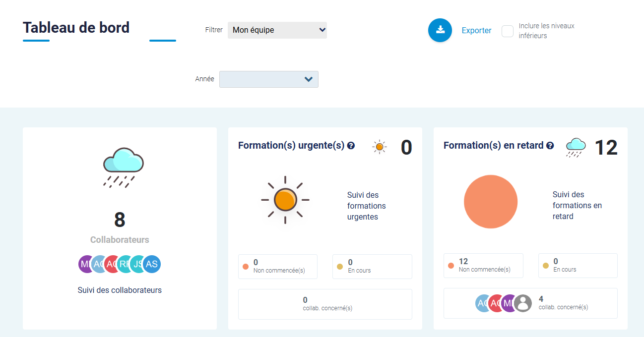Select the 12 Non commencée(s) late box
The image size is (644, 337).
tap(483, 266)
